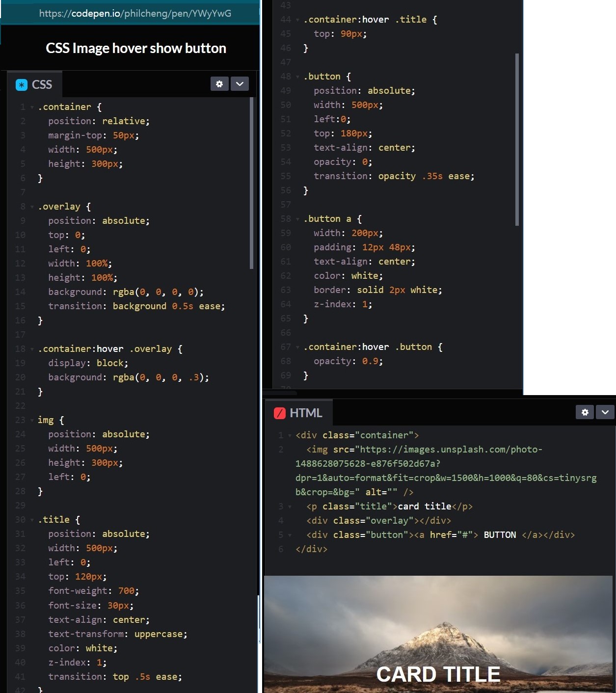Click the pen title 'CSS Image hover show button'
Viewport: 616px width, 693px height.
pos(136,48)
